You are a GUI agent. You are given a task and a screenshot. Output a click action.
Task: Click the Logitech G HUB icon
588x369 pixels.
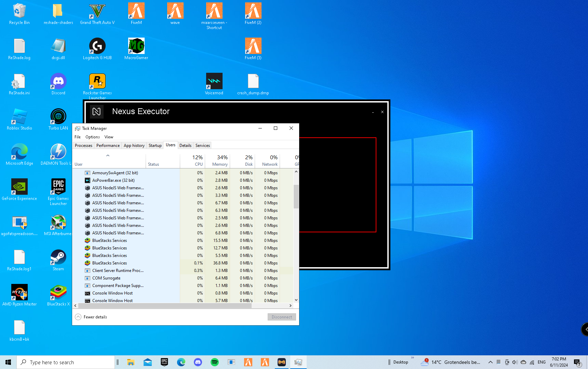coord(97,46)
